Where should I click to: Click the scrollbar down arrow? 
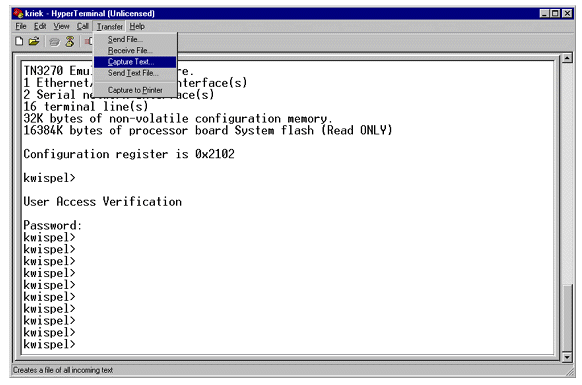567,357
